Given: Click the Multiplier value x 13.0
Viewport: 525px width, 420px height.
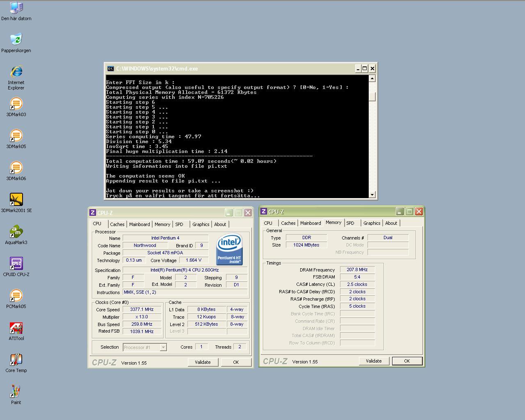Looking at the screenshot, I should click(x=142, y=317).
